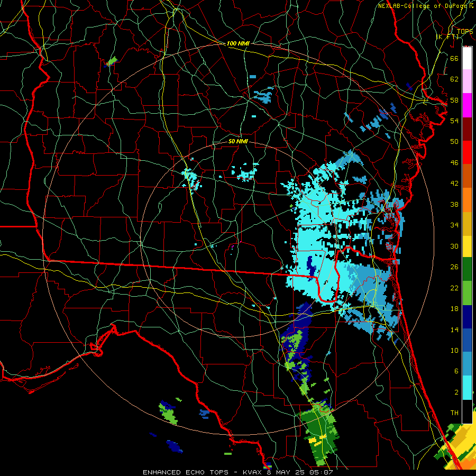Click the "KVAX" radar site identifier

tap(253, 472)
